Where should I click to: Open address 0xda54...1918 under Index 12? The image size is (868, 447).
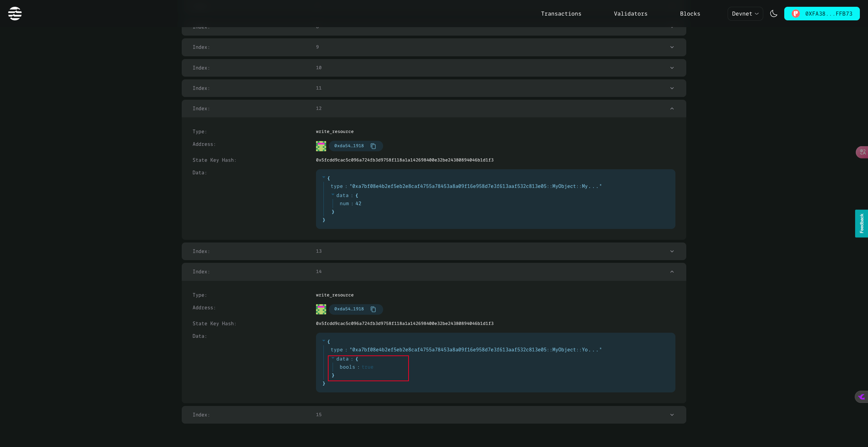tap(349, 146)
